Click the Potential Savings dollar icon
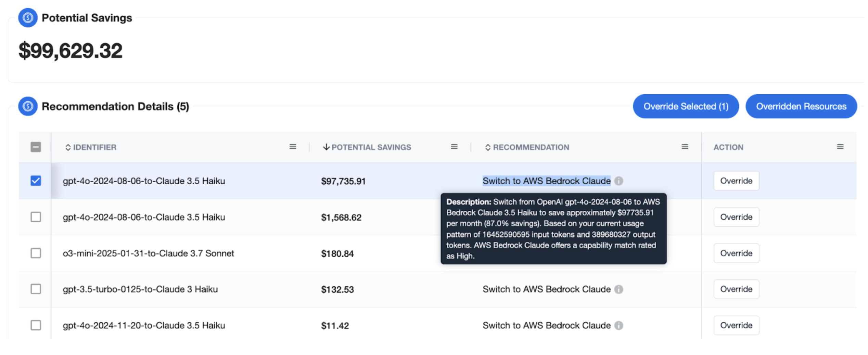Screen dimensions: 868x355 [x=28, y=17]
